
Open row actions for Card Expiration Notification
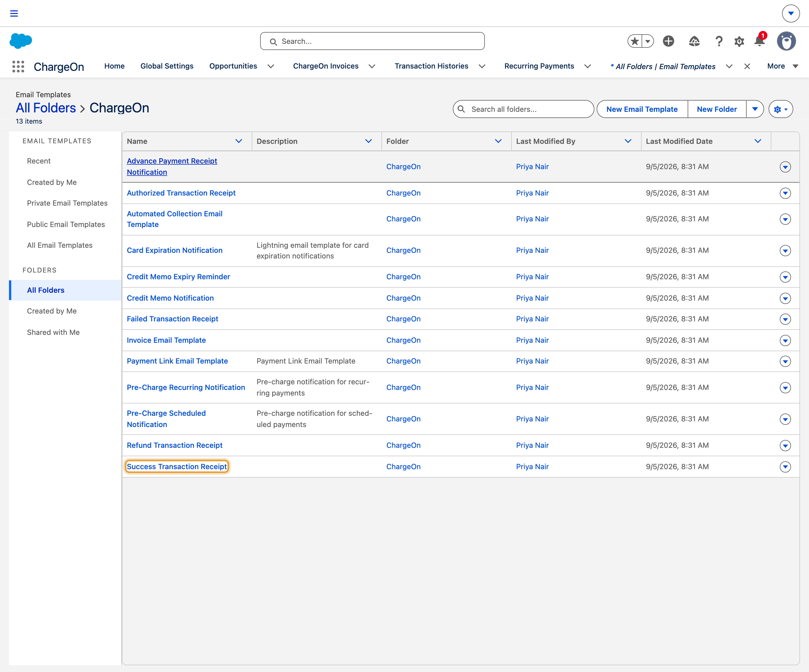pyautogui.click(x=785, y=251)
